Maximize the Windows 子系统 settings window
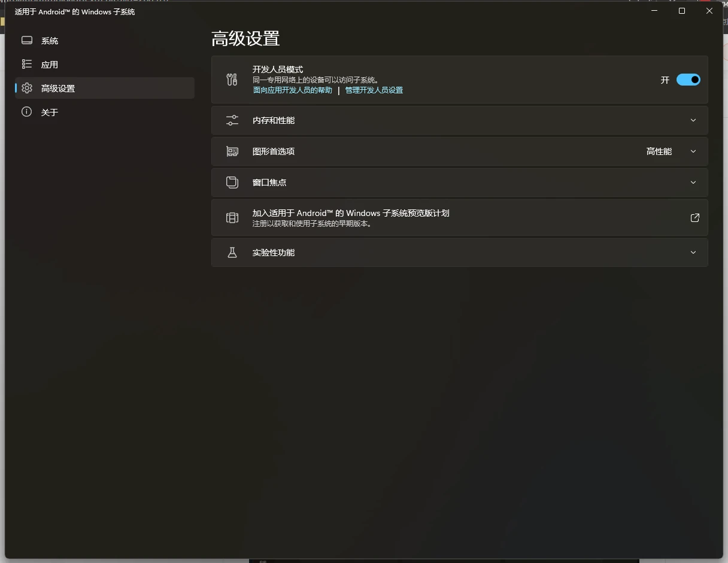Screen dimensions: 728x563 coord(682,11)
